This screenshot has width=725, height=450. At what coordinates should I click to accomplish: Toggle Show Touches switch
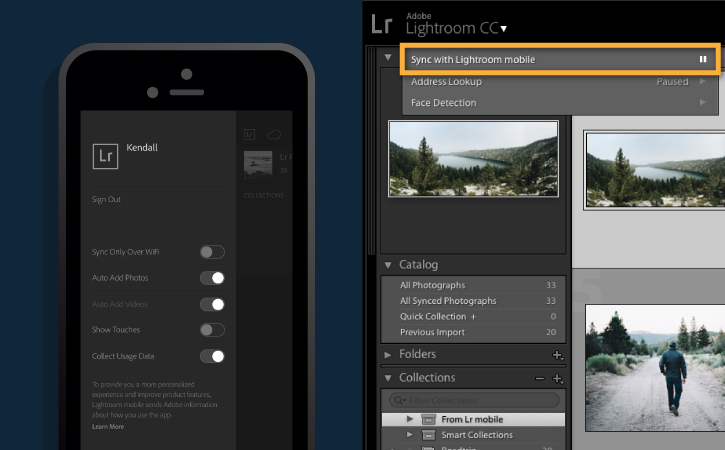(x=212, y=330)
